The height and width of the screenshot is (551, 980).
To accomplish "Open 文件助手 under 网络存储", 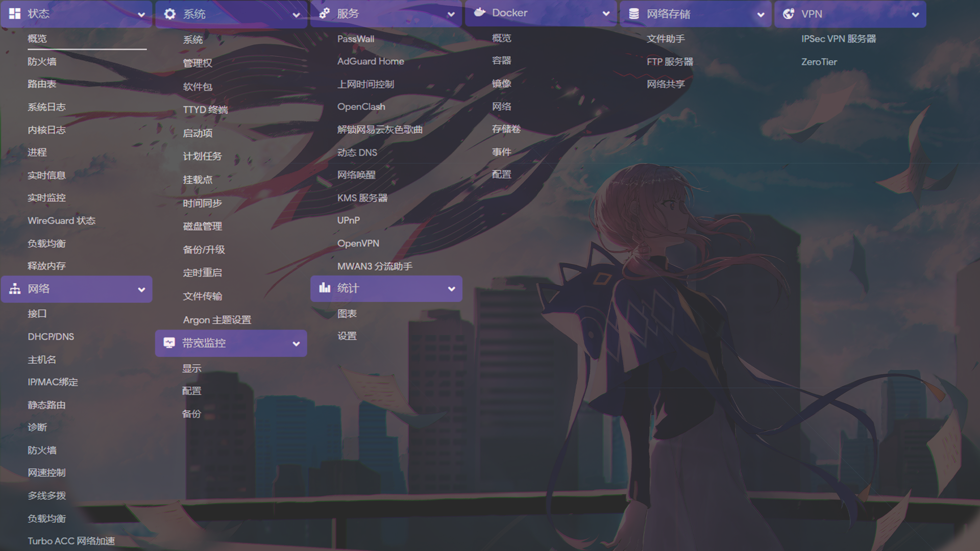I will coord(666,39).
